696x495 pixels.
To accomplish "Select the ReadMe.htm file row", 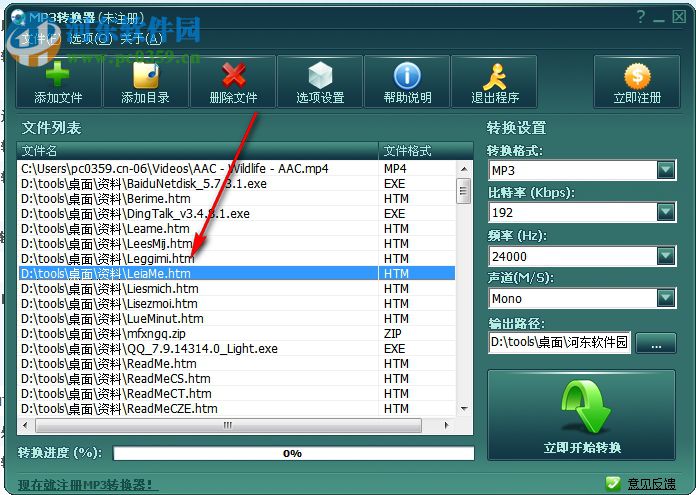I will coord(237,364).
